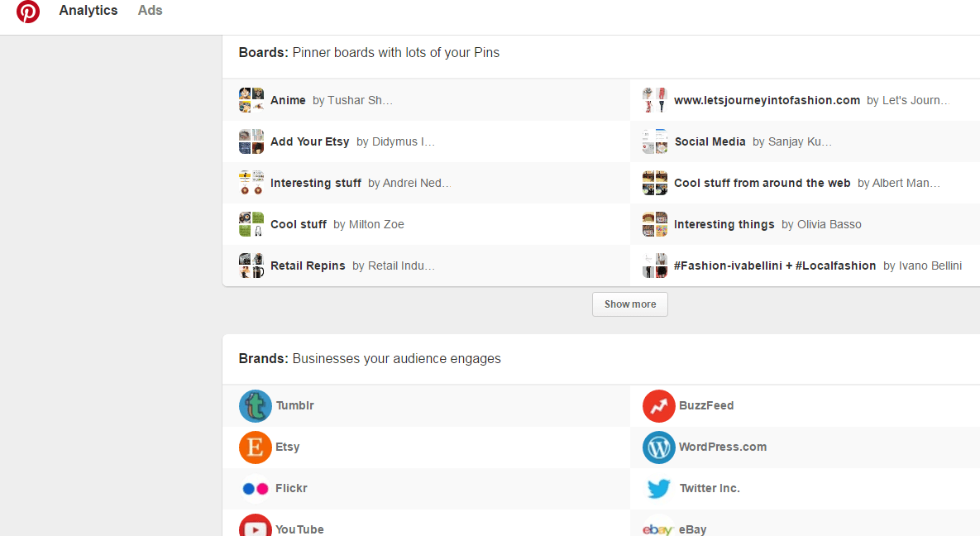Open the Anime board link
This screenshot has height=536, width=980.
[x=288, y=100]
